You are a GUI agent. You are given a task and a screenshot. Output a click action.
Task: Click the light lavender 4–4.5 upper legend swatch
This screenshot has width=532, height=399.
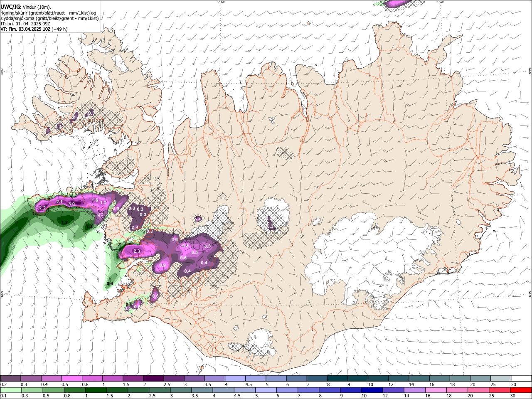click(235, 379)
